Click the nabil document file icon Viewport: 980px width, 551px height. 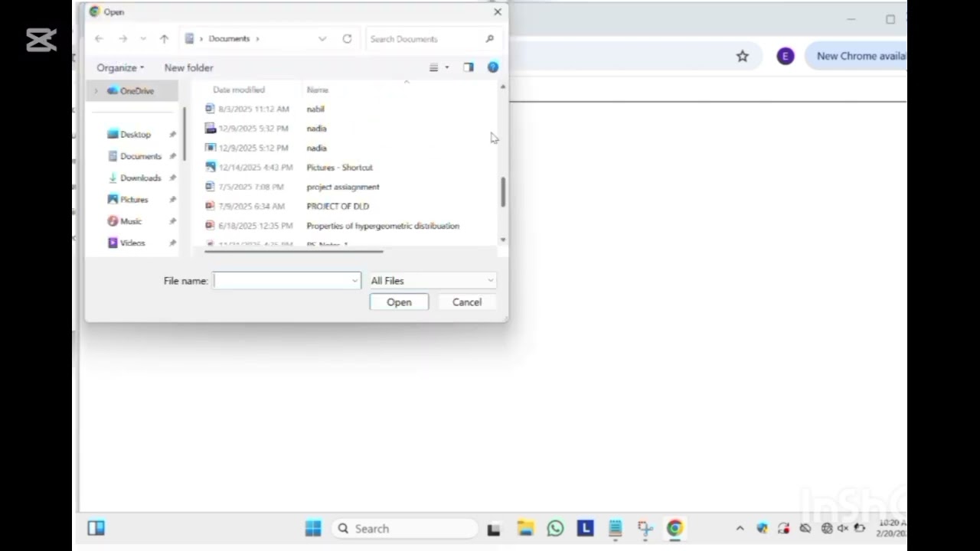click(x=210, y=109)
